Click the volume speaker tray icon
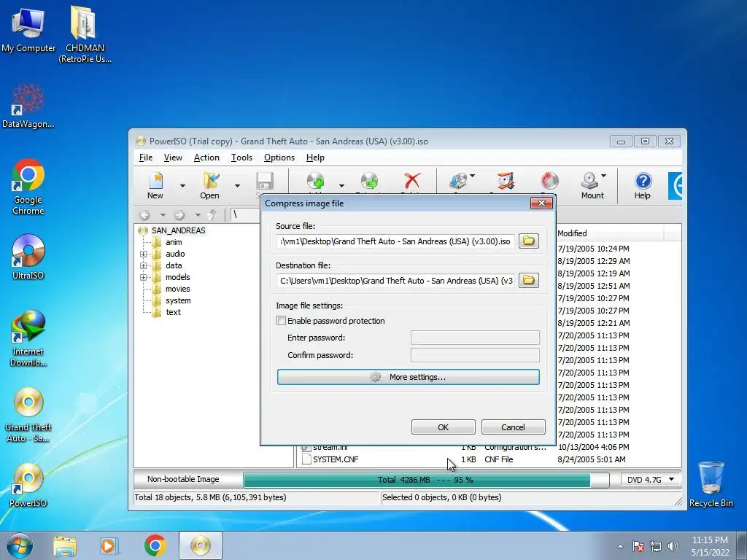 [x=673, y=546]
